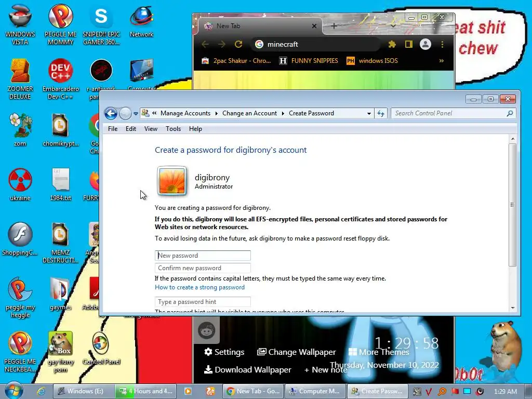Viewport: 532px width, 399px height.
Task: Click the scroll down arrow in Control Panel window
Action: click(513, 308)
